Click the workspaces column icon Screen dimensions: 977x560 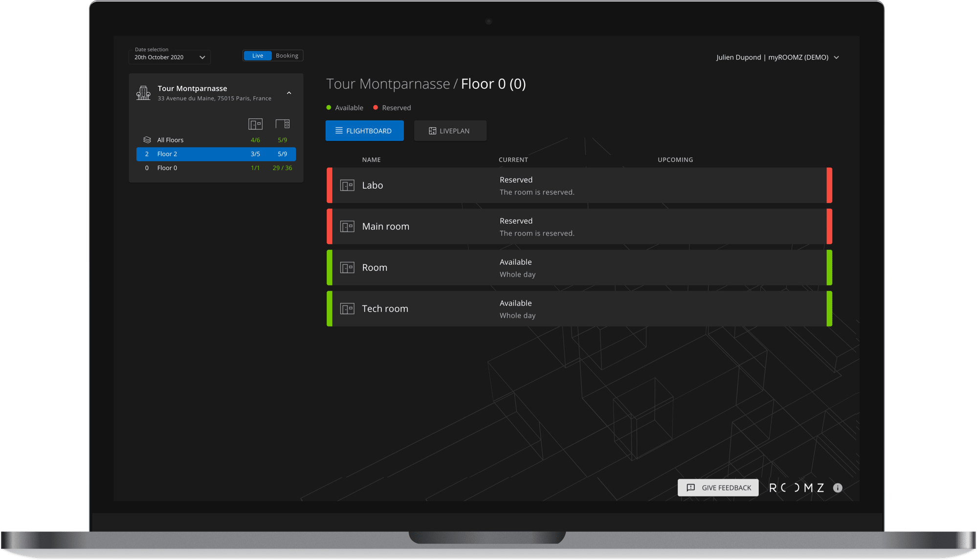click(283, 124)
